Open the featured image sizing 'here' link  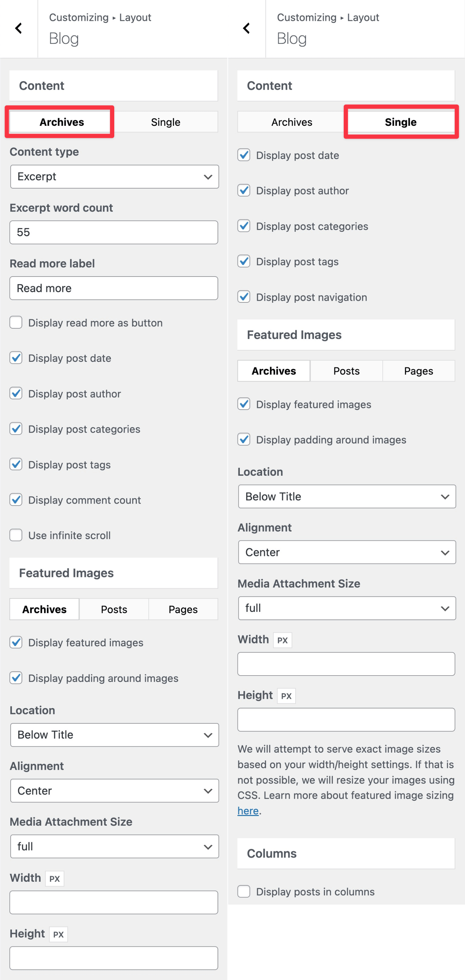pyautogui.click(x=248, y=811)
